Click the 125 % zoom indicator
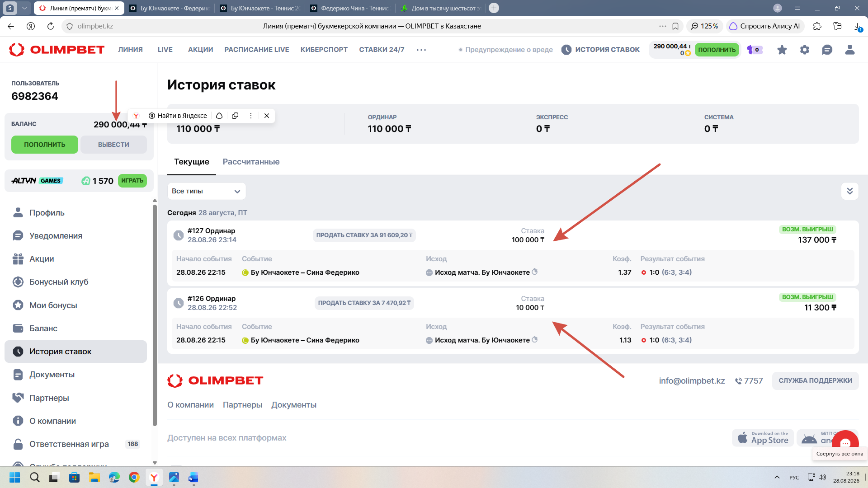This screenshot has width=868, height=488. [x=704, y=26]
